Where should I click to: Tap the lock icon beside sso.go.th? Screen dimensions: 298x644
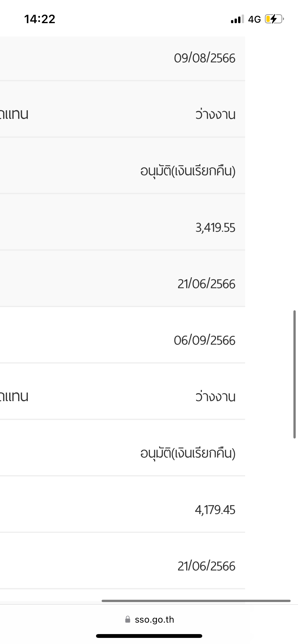click(x=128, y=619)
